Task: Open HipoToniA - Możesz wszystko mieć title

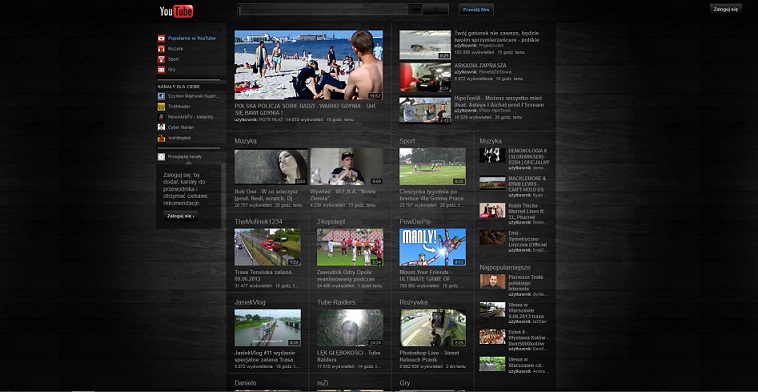Action: tap(499, 102)
